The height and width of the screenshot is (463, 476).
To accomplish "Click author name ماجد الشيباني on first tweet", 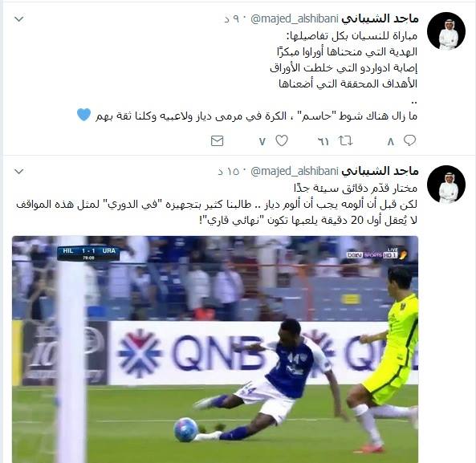I will point(380,18).
